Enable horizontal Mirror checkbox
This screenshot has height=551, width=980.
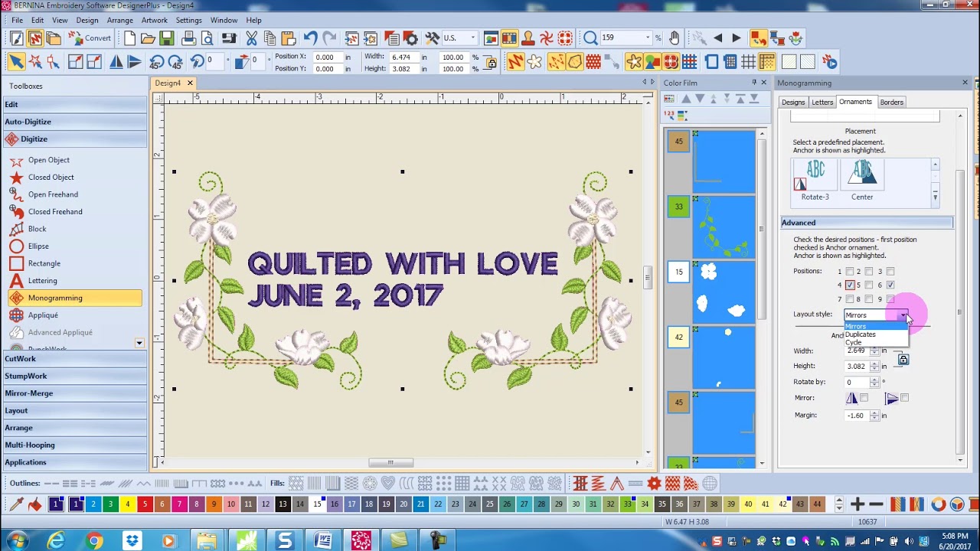[x=864, y=398]
